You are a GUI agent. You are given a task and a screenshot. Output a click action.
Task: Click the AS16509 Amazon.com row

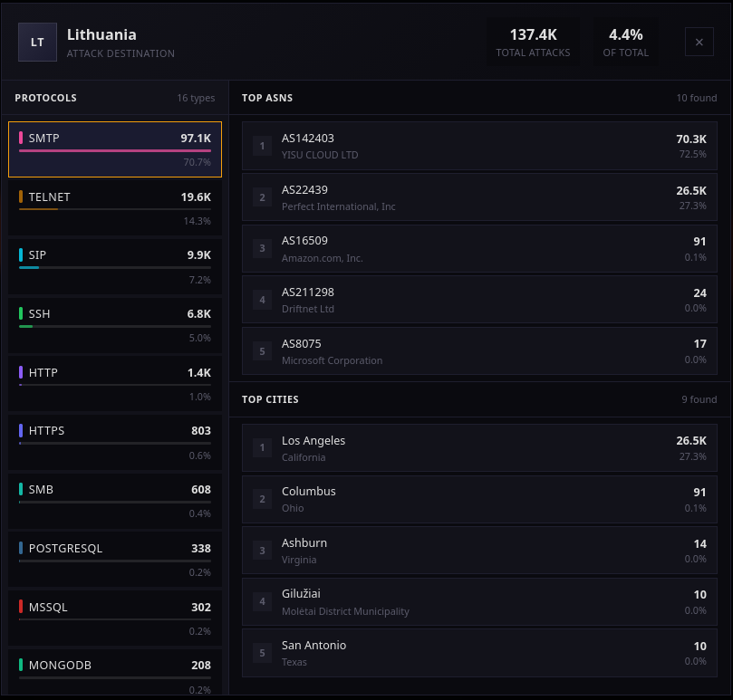479,248
